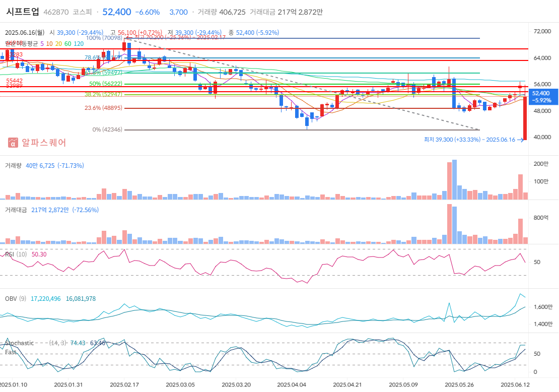Click the Fibonacci 100% (70098) label

[x=104, y=38]
